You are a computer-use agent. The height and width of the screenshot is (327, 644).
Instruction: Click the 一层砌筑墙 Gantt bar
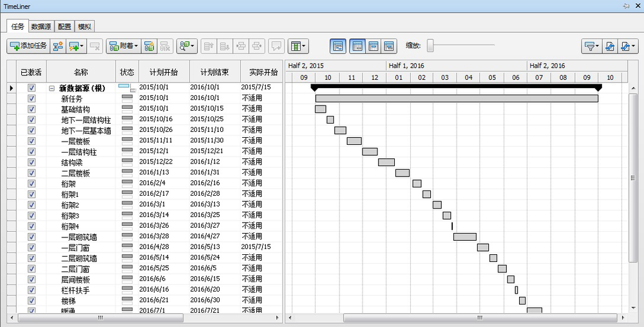click(465, 237)
